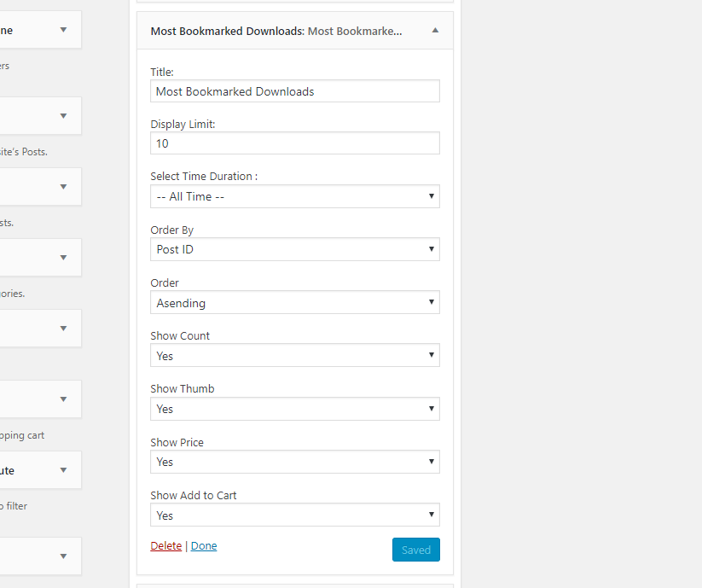Click the Delete link
Screen dimensions: 702x588
click(x=165, y=546)
